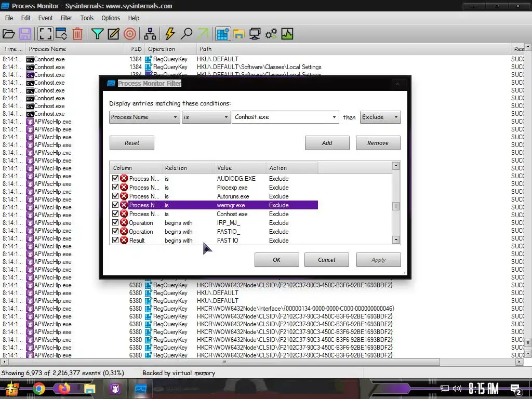The height and width of the screenshot is (399, 532).
Task: Click the Path column header
Action: [x=353, y=49]
